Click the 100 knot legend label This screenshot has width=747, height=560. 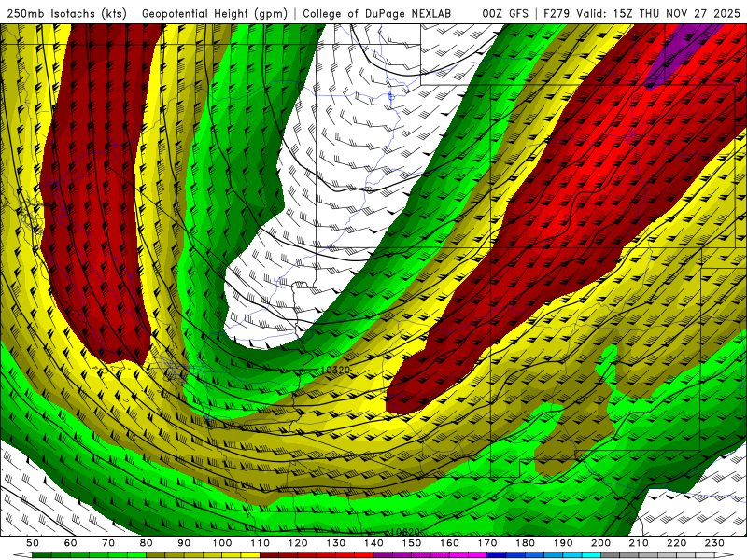point(222,543)
